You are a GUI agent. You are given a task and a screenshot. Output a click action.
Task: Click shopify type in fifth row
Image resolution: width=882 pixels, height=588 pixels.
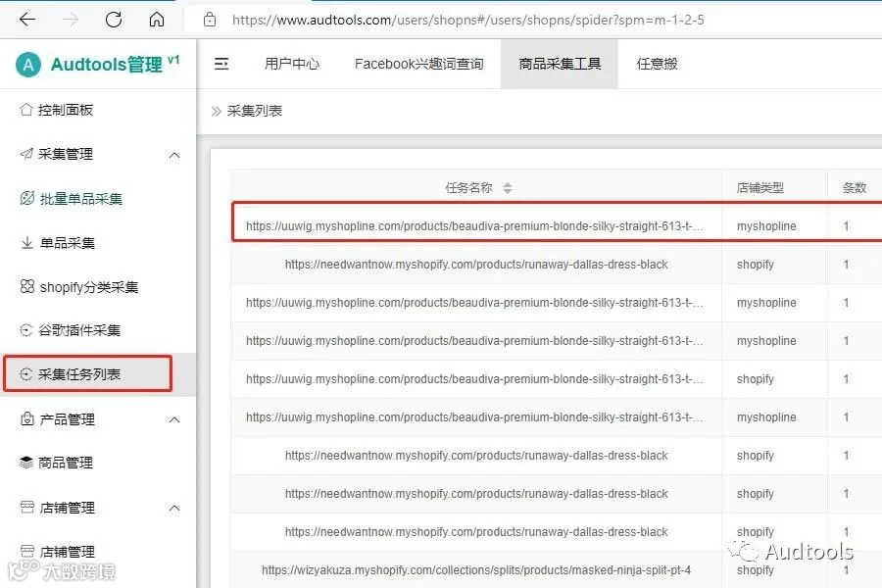coord(756,379)
